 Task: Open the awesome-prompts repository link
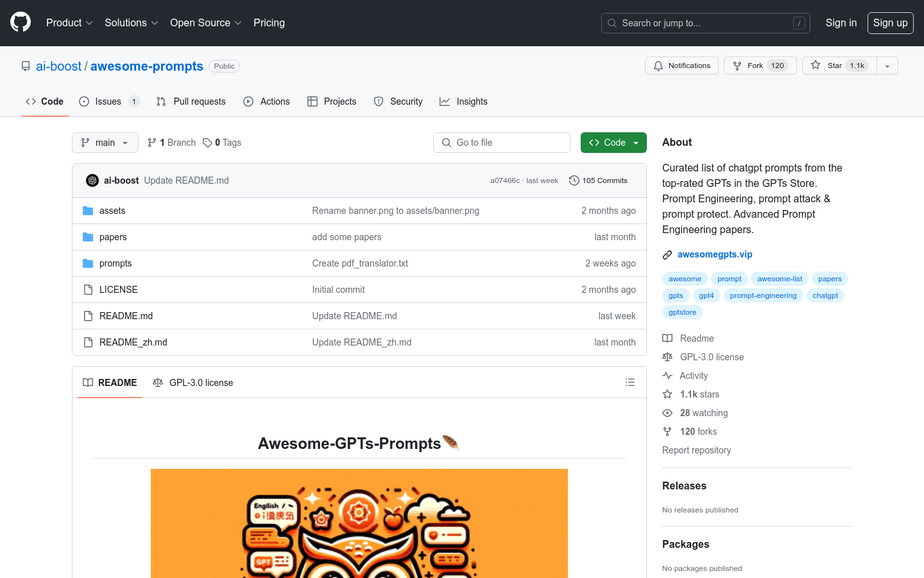(x=146, y=66)
